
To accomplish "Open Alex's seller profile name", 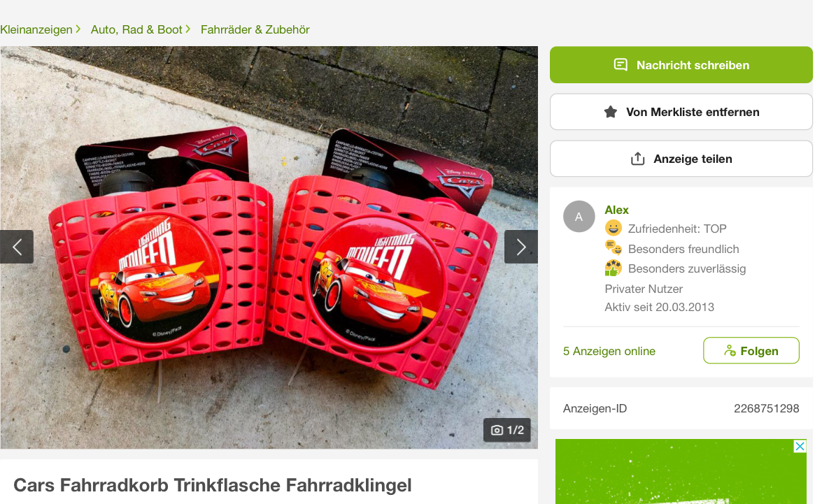I will [x=616, y=210].
